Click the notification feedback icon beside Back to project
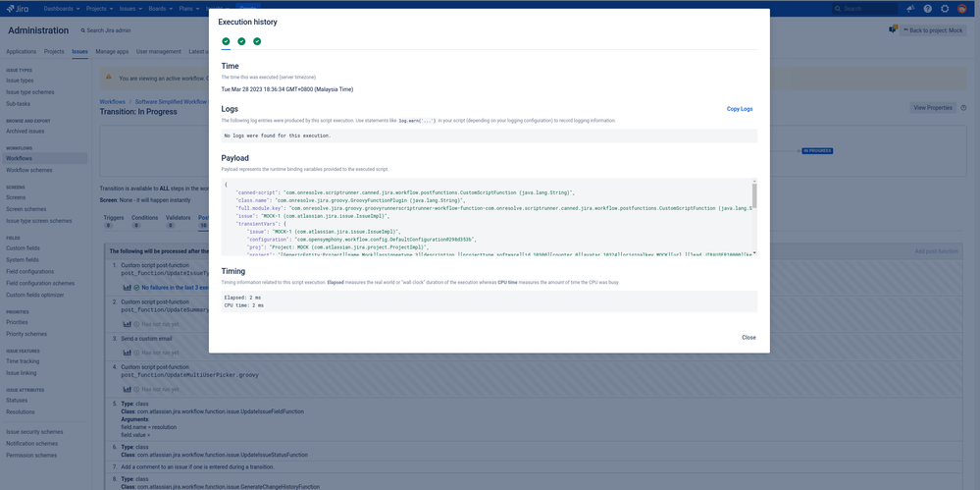The width and height of the screenshot is (980, 490). pos(893,29)
